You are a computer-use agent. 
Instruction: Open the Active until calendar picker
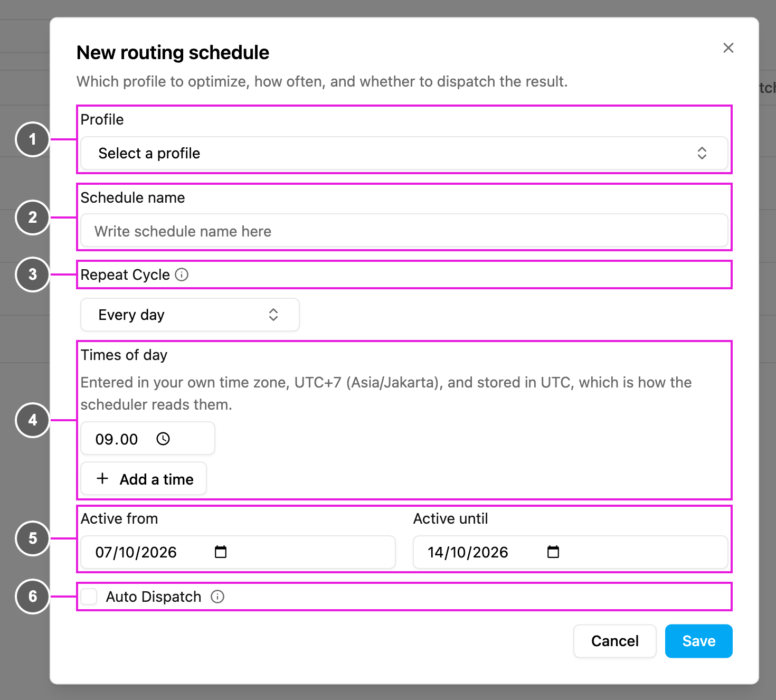click(x=553, y=552)
